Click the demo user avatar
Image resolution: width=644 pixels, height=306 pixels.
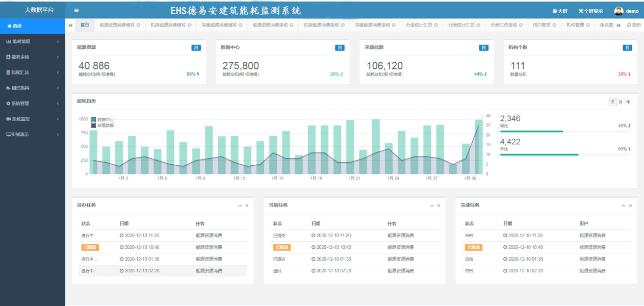pyautogui.click(x=619, y=11)
